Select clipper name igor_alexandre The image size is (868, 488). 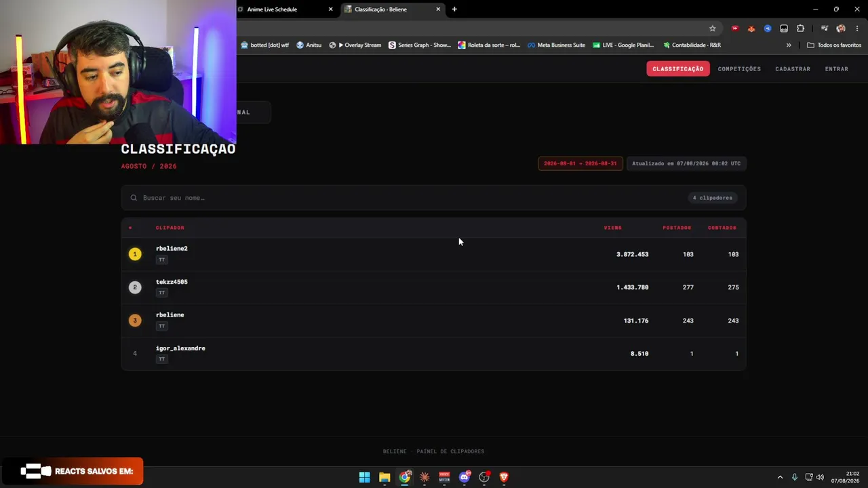point(180,348)
